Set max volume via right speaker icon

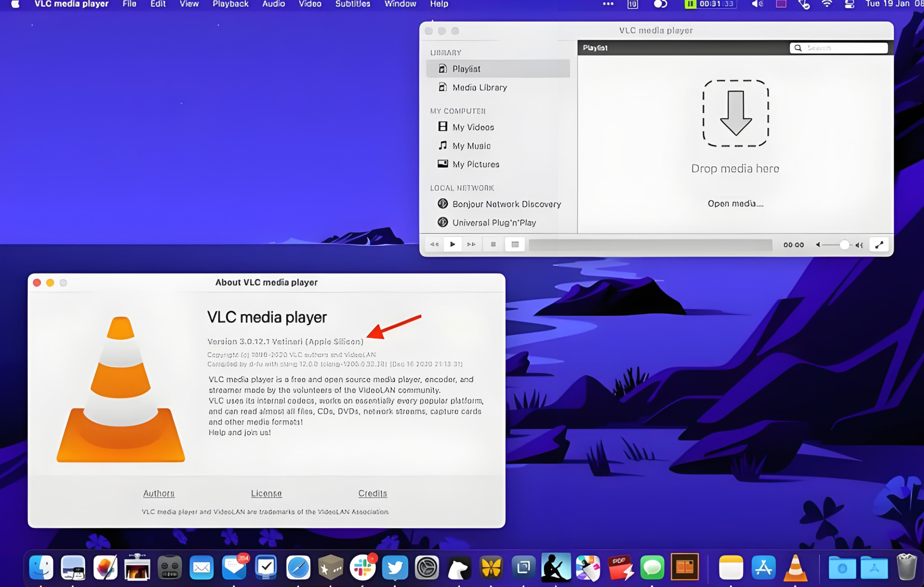click(x=859, y=245)
